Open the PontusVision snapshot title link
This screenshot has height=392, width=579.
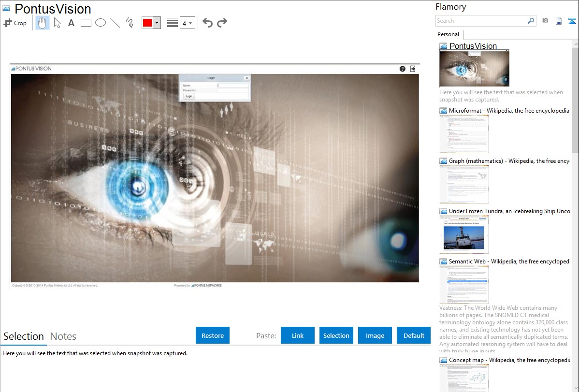[x=473, y=46]
